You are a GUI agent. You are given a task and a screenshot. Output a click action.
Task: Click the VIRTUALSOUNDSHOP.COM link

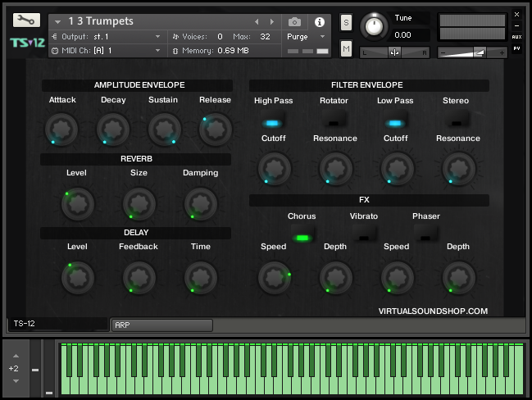(x=433, y=311)
